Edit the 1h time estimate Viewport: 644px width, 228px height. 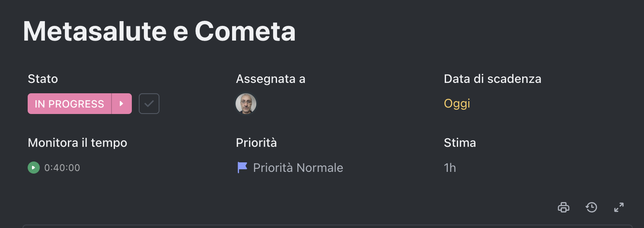tap(450, 168)
